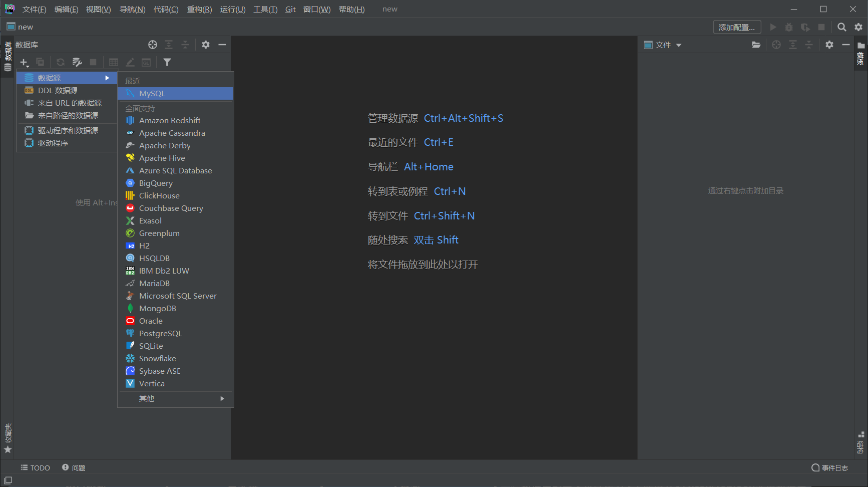Image resolution: width=868 pixels, height=487 pixels.
Task: Open the Git menu
Action: [290, 9]
